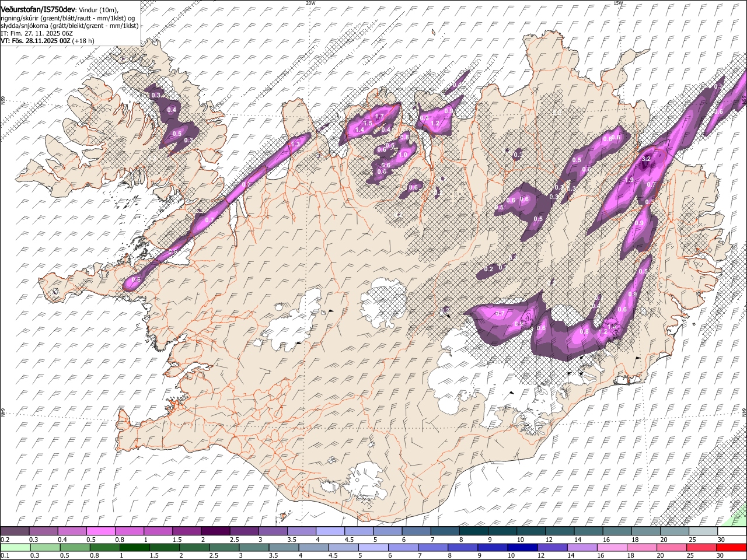Click the 'slydda/snjókoma' legend description line
The image size is (747, 560).
point(69,26)
